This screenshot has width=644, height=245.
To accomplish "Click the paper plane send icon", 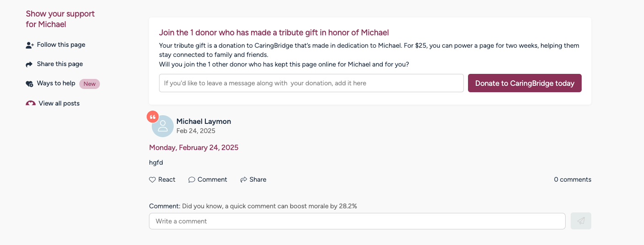I will (581, 221).
